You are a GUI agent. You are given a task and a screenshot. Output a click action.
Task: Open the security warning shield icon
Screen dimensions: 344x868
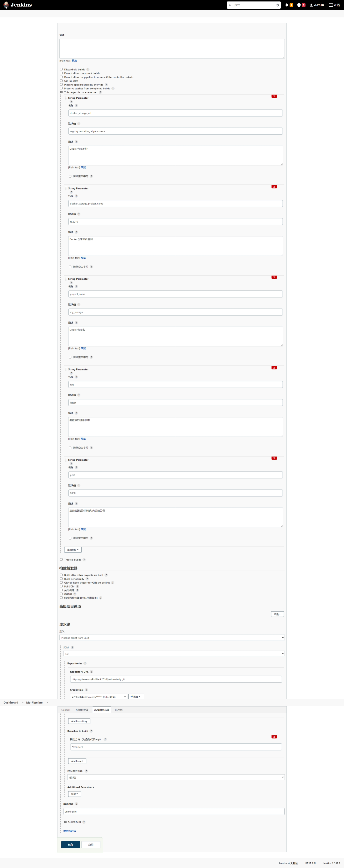pos(299,5)
